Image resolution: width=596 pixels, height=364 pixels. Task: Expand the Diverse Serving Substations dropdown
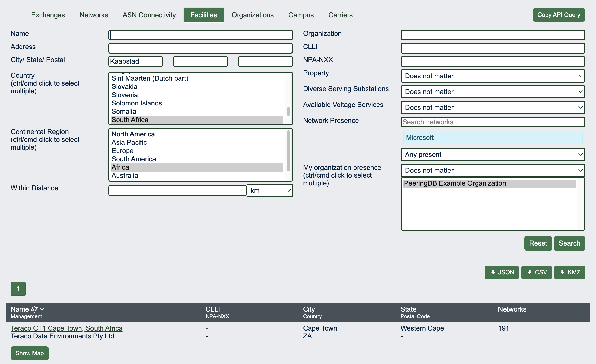(x=493, y=92)
